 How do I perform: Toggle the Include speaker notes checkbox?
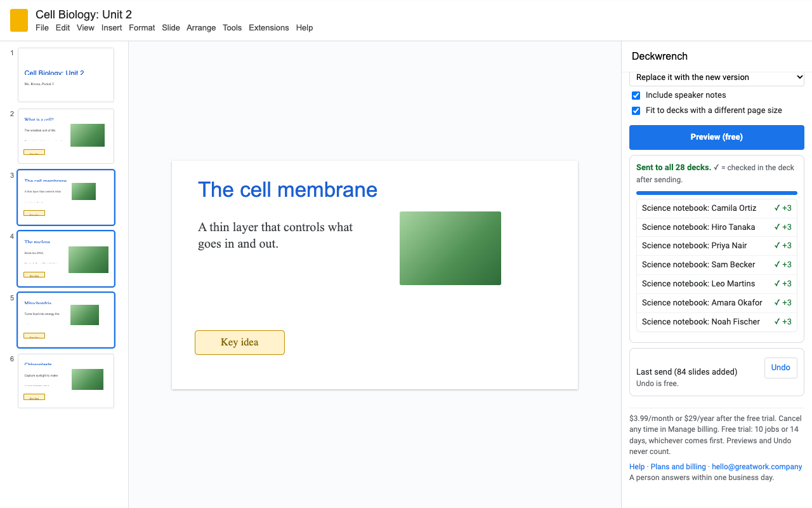point(636,95)
